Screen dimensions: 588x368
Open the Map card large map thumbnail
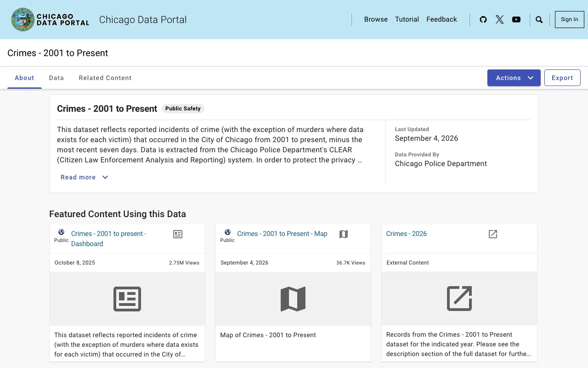pyautogui.click(x=293, y=299)
